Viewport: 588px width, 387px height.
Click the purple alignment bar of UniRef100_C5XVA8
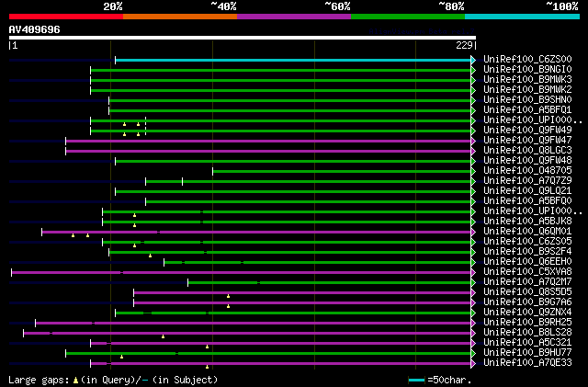point(242,272)
